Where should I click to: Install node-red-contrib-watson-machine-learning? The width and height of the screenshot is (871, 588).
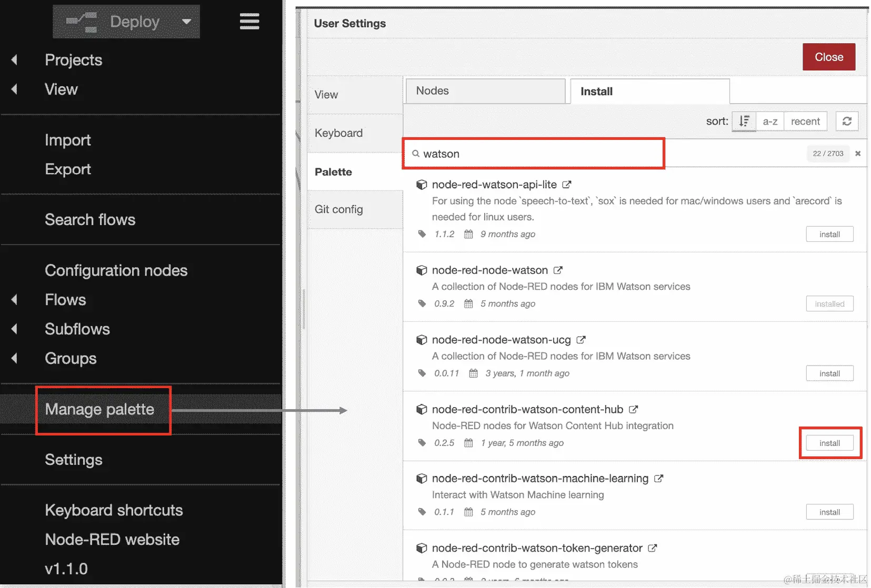click(x=829, y=512)
